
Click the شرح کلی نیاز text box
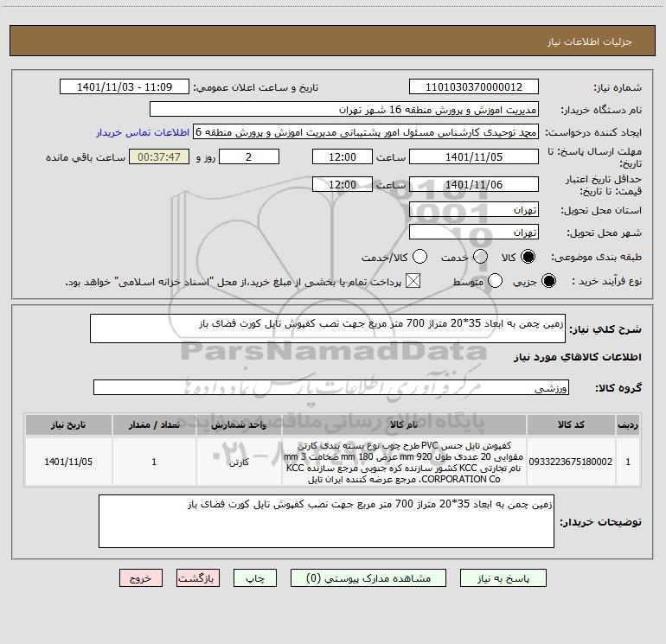click(x=328, y=328)
